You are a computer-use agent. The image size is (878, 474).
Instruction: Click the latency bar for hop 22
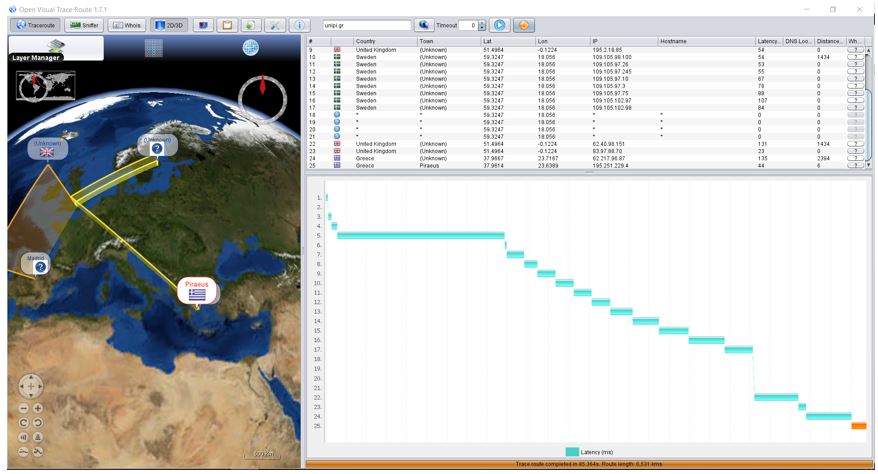click(x=776, y=397)
